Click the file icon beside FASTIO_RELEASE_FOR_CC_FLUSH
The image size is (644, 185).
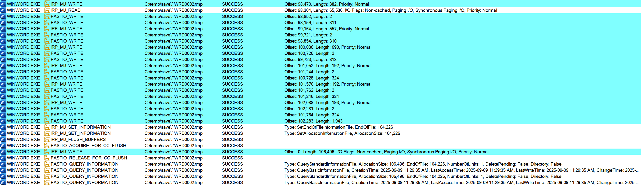[47, 158]
